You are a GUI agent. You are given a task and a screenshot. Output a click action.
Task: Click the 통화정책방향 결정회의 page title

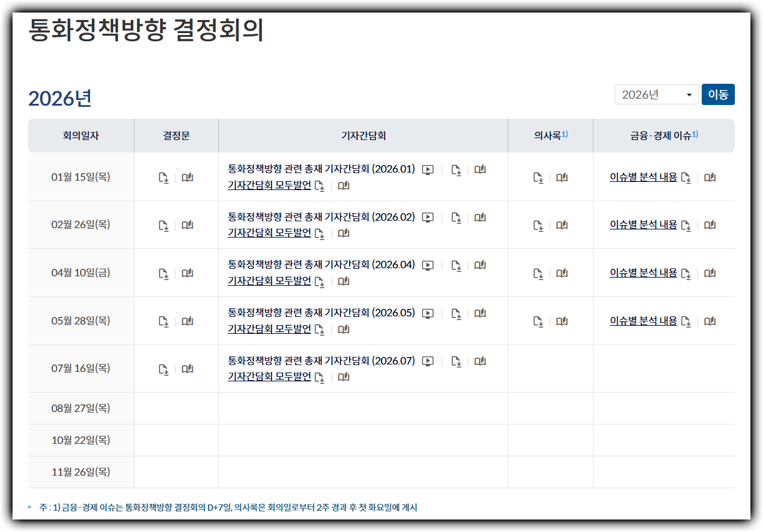(146, 31)
